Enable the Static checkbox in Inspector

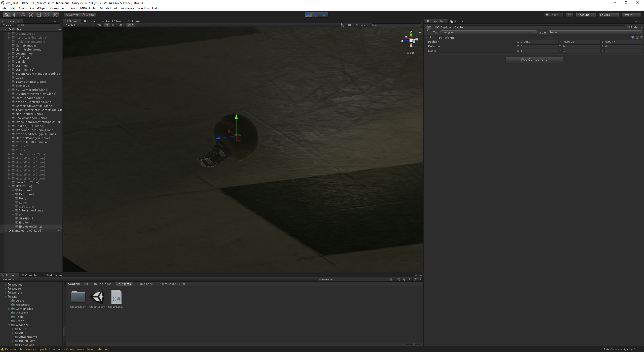point(628,27)
